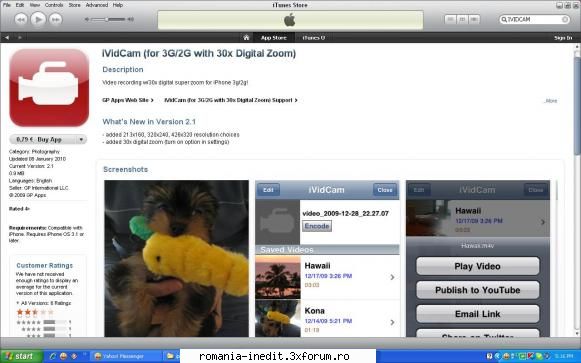Click the magnifier icon in search box
This screenshot has height=363, width=581.
504,19
